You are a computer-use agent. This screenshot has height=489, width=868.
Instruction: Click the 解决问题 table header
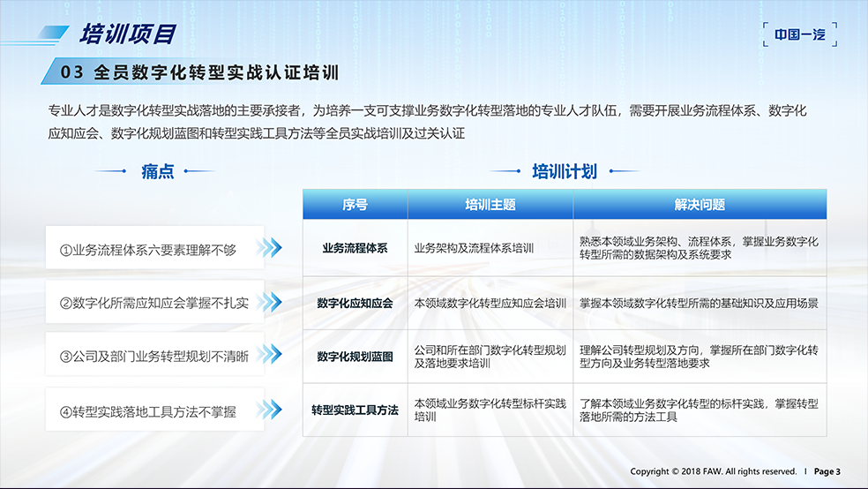coord(700,205)
